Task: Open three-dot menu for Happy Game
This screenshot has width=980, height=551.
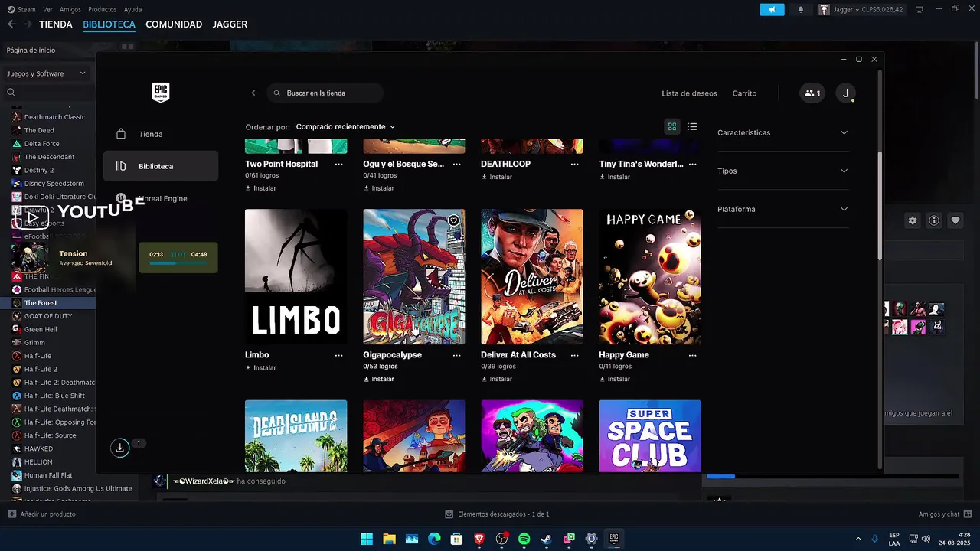Action: coord(693,355)
